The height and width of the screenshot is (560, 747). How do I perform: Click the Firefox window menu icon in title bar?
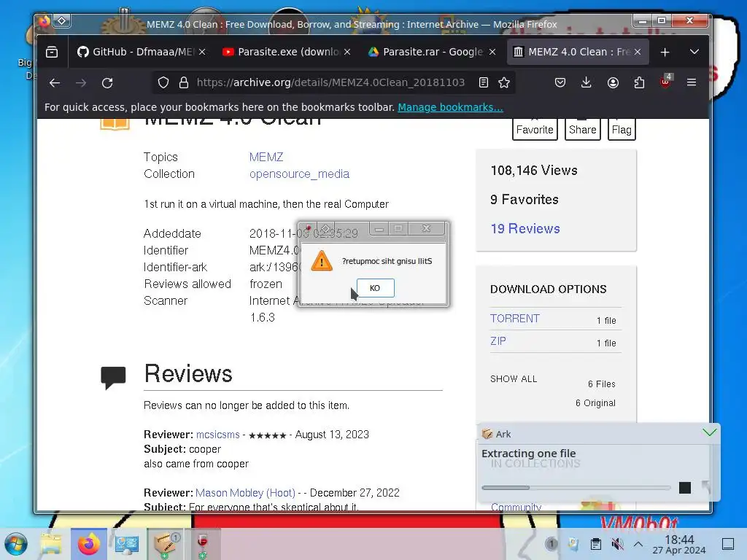(x=44, y=21)
